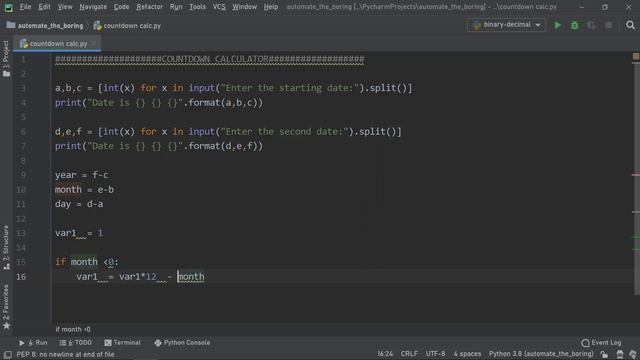The height and width of the screenshot is (360, 640).
Task: Open the Python 3.8 interpreter selector
Action: click(541, 354)
